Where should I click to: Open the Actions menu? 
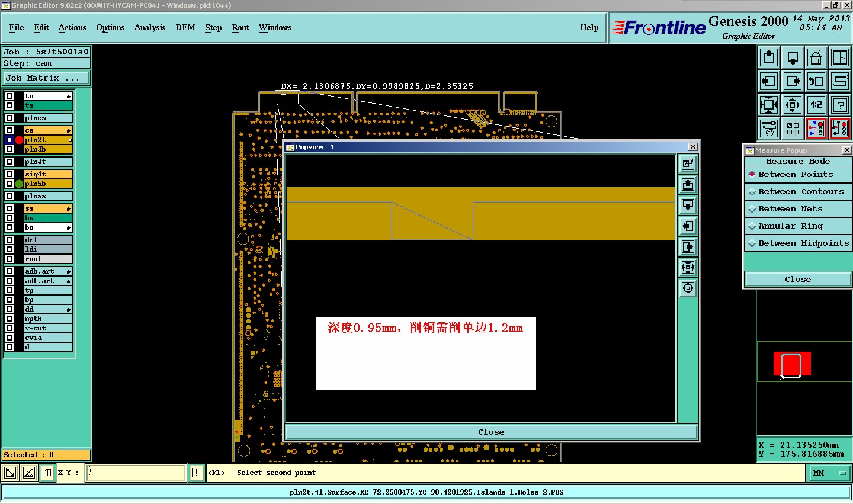point(72,27)
